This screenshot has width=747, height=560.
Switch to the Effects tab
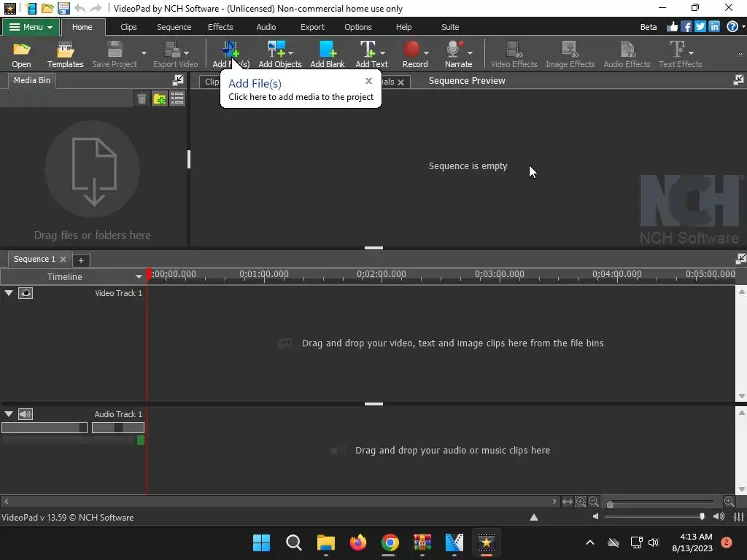(x=220, y=27)
